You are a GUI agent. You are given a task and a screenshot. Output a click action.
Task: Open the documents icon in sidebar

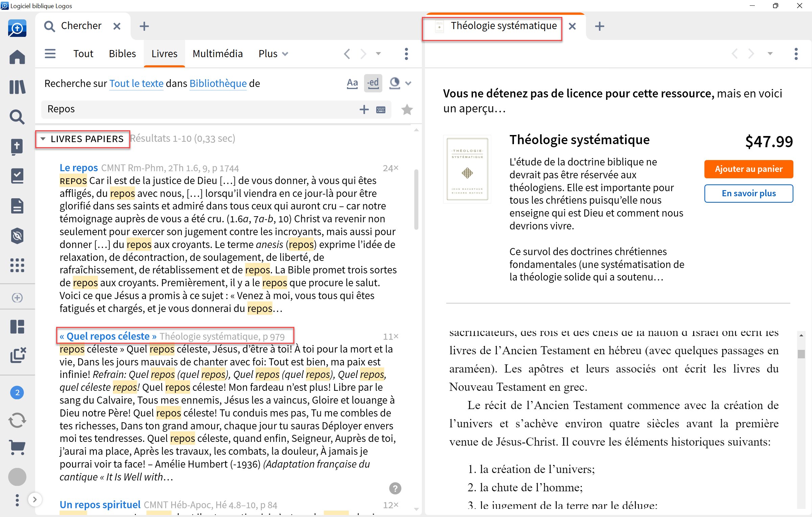[x=17, y=206]
